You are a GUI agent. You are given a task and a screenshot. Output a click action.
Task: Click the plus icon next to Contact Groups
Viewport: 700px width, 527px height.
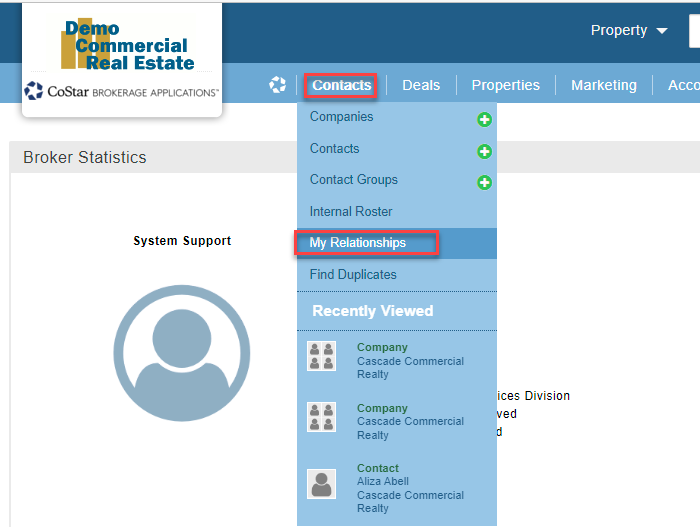click(x=485, y=183)
